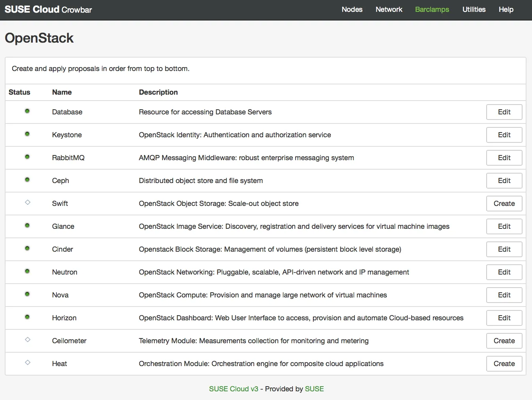
Task: Open the Nodes menu
Action: tap(352, 9)
